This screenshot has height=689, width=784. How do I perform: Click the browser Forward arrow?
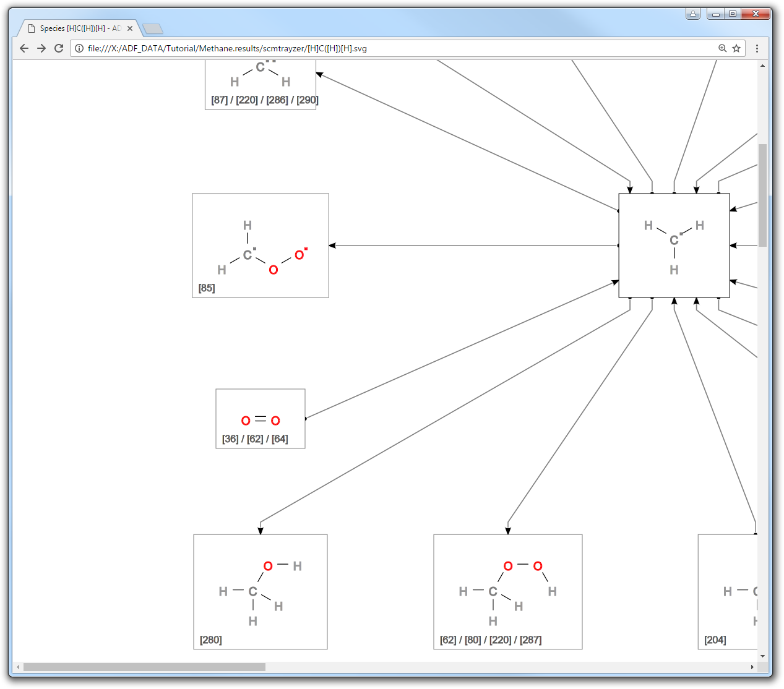(41, 48)
